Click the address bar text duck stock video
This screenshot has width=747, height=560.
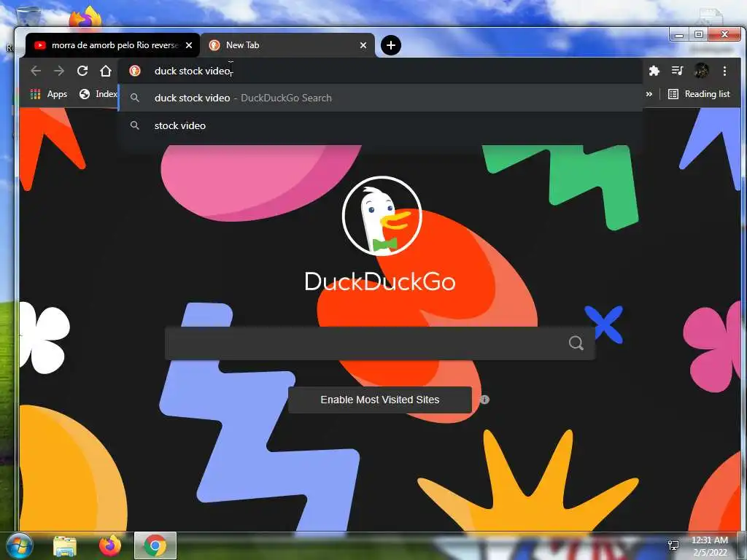coord(193,71)
